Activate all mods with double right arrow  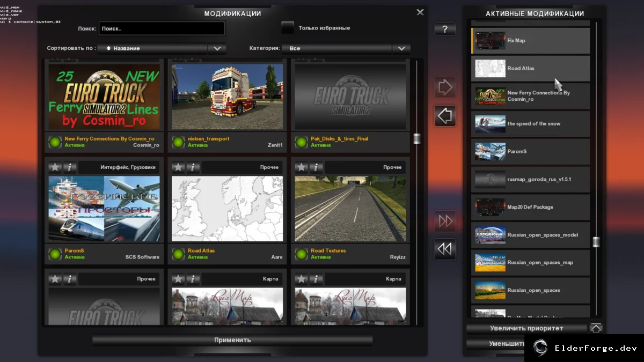point(445,221)
